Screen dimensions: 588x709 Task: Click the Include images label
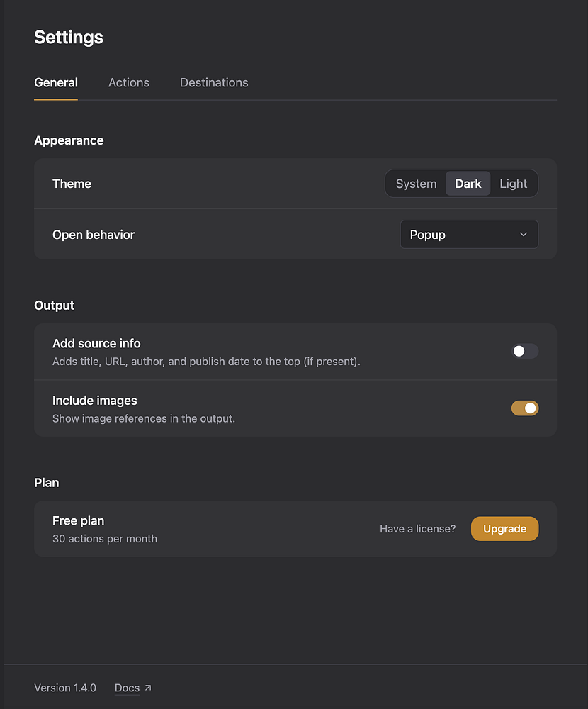[x=95, y=401]
